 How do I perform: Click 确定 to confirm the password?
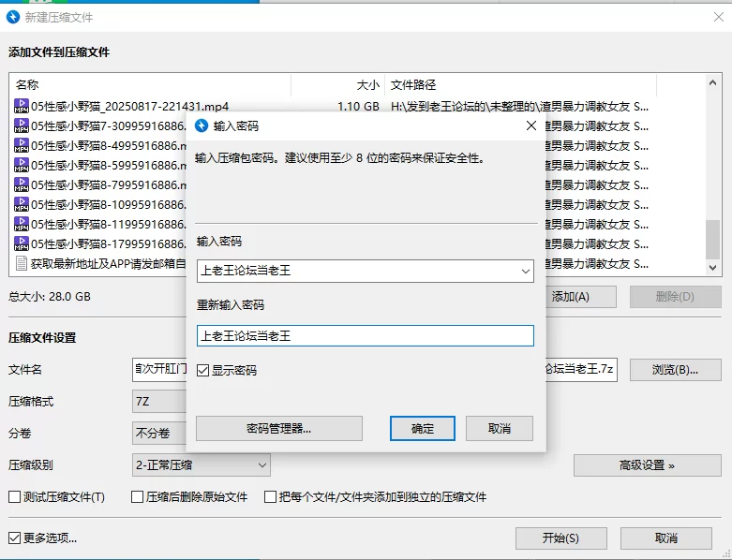click(x=423, y=429)
